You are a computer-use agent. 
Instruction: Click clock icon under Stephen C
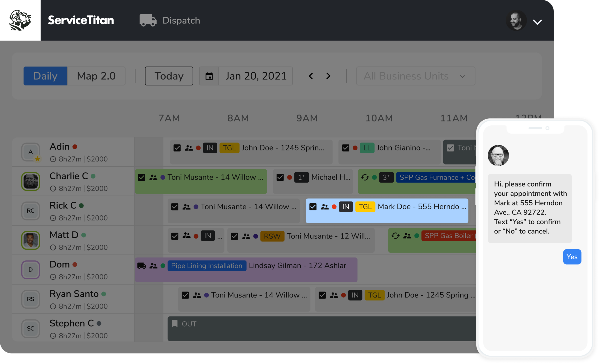53,336
